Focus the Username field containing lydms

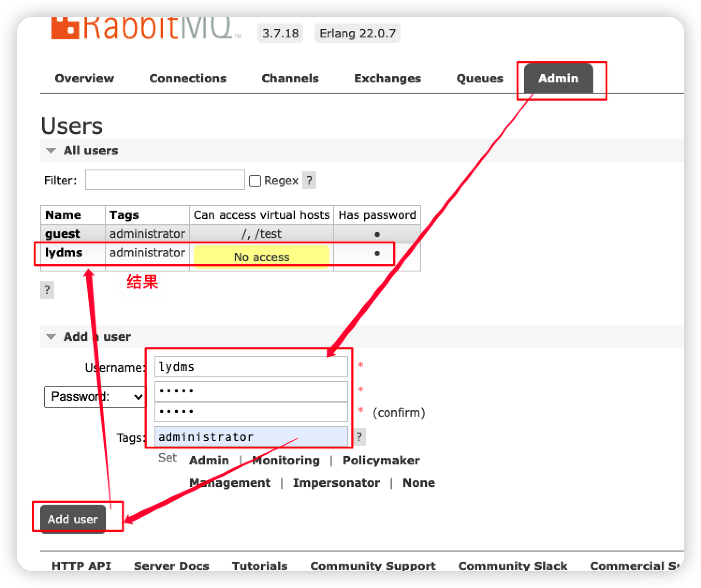tap(251, 367)
